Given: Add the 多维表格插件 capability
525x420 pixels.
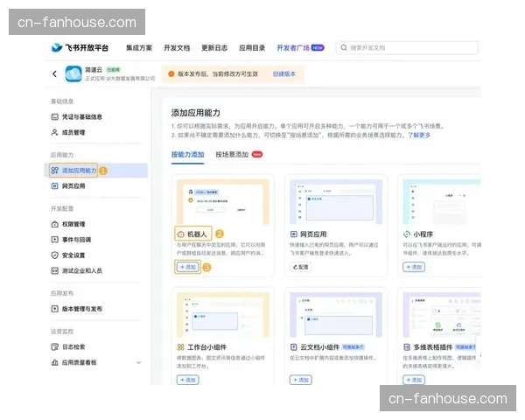Looking at the screenshot, I should (x=414, y=380).
